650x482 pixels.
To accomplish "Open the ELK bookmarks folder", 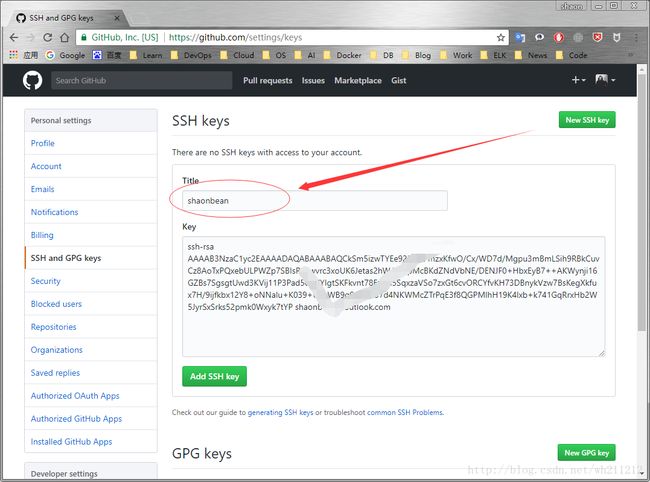I will pyautogui.click(x=493, y=55).
